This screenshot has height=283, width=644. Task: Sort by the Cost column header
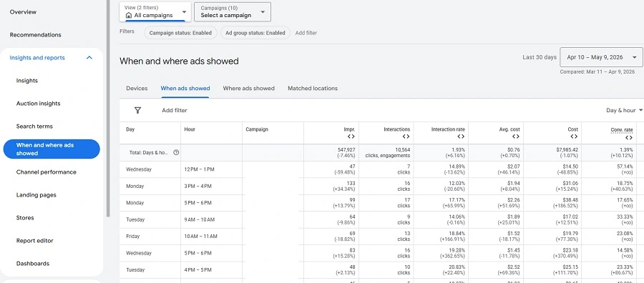pos(573,129)
